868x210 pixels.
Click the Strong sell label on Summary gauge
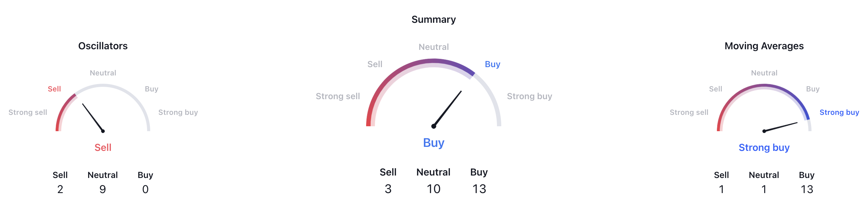338,96
